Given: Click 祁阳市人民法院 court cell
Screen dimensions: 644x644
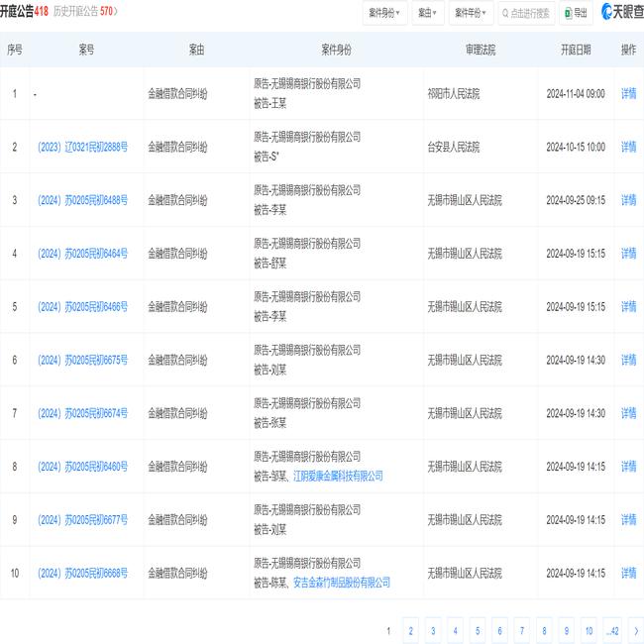Looking at the screenshot, I should tap(454, 94).
